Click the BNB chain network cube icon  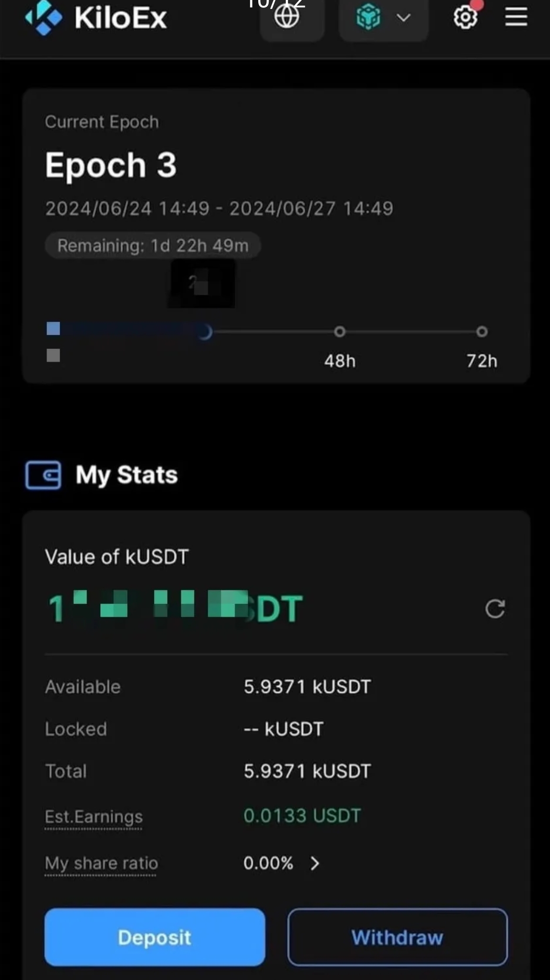tap(368, 17)
